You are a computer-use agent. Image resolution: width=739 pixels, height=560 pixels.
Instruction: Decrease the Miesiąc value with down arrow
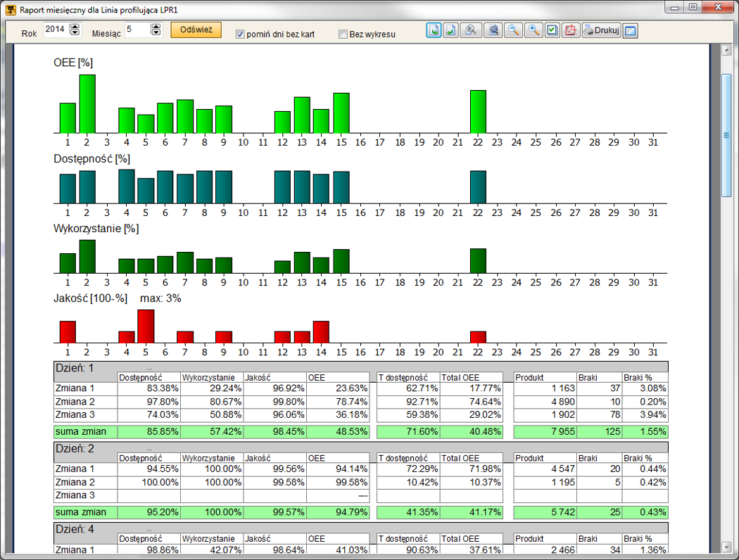[x=156, y=32]
